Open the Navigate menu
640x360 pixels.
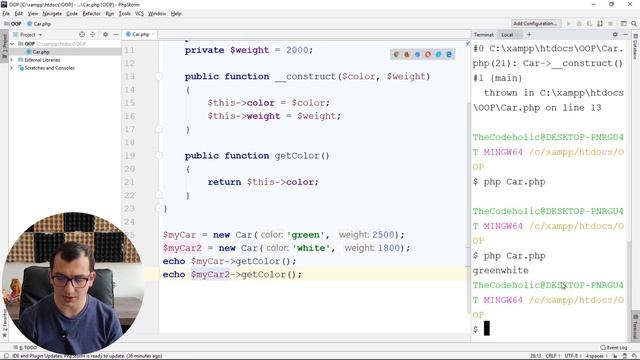click(52, 13)
